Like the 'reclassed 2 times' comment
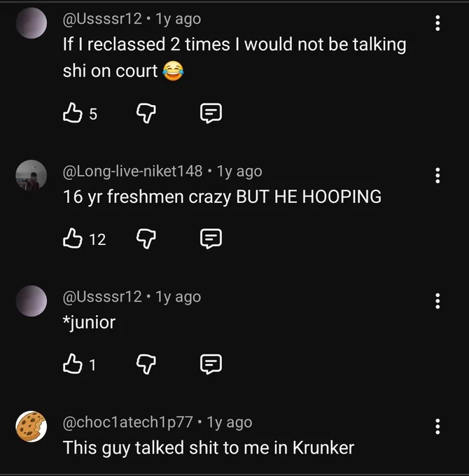The width and height of the screenshot is (469, 476). coord(73,113)
